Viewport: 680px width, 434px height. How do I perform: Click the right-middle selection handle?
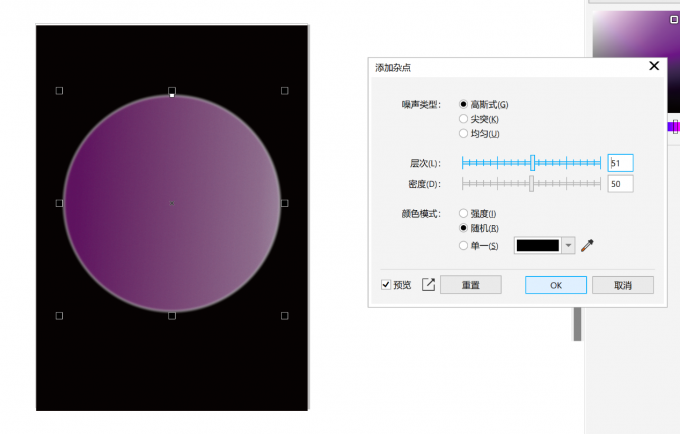pyautogui.click(x=284, y=203)
